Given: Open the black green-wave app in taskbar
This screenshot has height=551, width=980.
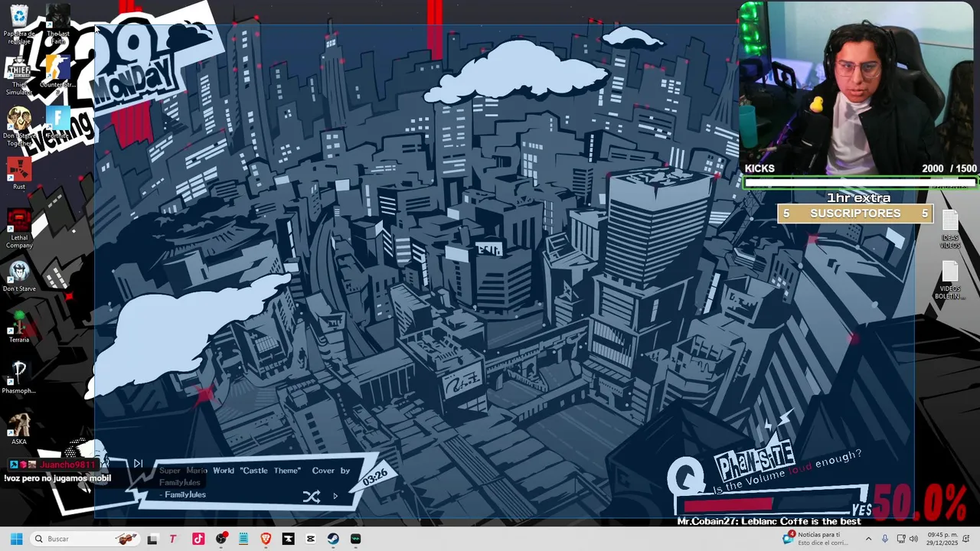Looking at the screenshot, I should pyautogui.click(x=355, y=539).
